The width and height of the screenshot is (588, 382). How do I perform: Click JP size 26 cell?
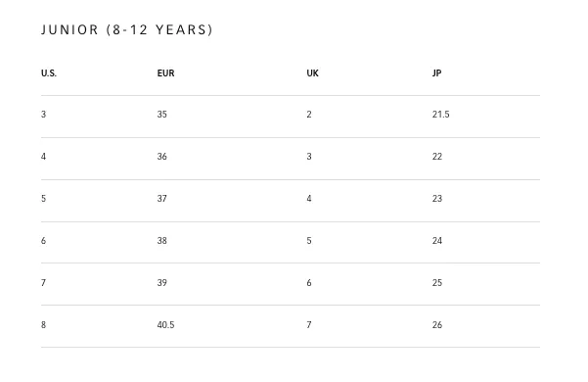[x=437, y=324]
